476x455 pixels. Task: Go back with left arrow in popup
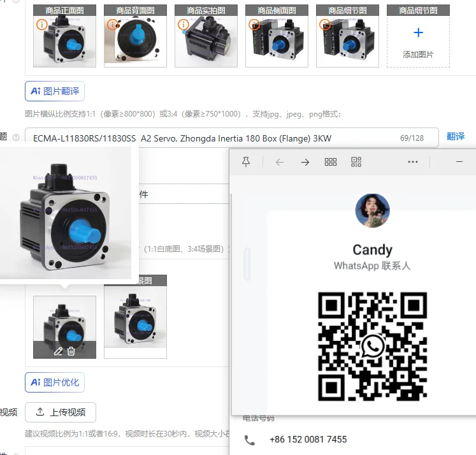pyautogui.click(x=280, y=162)
